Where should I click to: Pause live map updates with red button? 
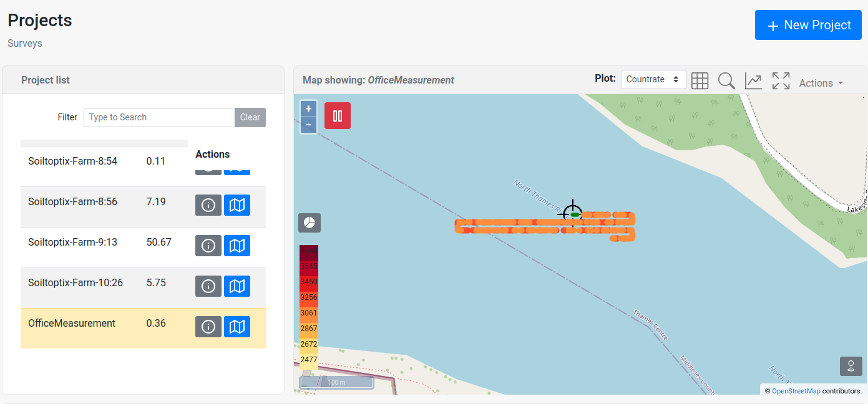click(338, 116)
